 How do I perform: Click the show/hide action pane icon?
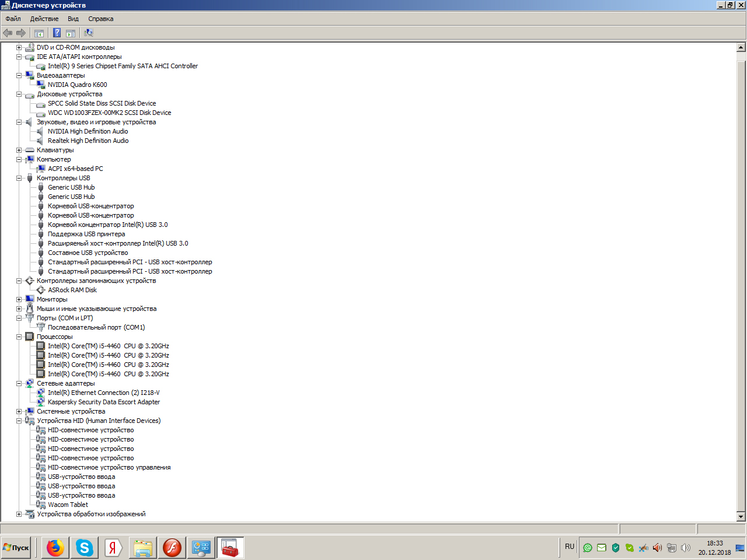coord(71,33)
